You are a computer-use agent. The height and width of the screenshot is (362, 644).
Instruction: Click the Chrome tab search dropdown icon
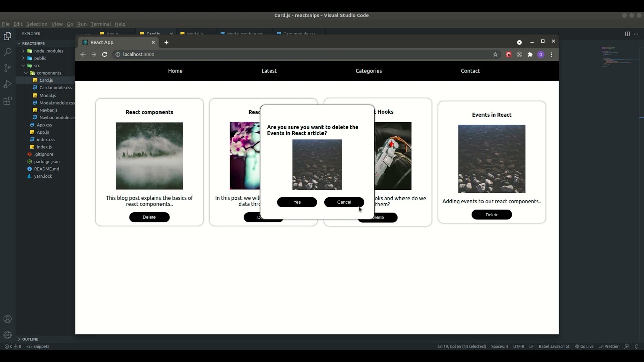[x=519, y=42]
